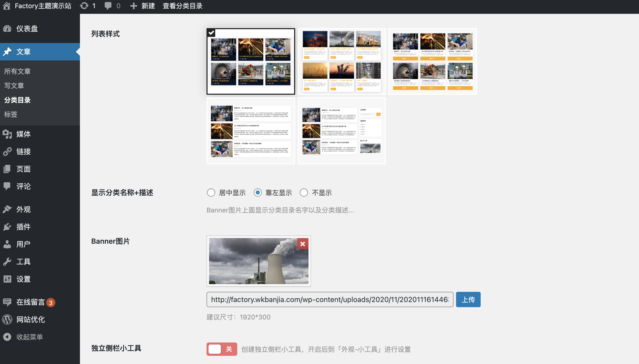Click the home icon for Factory主题演示站
Image resolution: width=639 pixels, height=364 pixels.
coord(7,6)
